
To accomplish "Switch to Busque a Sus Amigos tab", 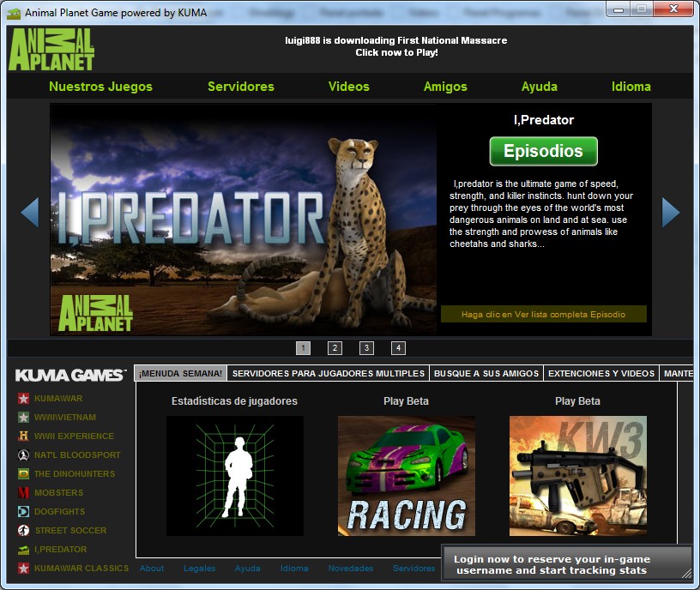I will point(486,373).
